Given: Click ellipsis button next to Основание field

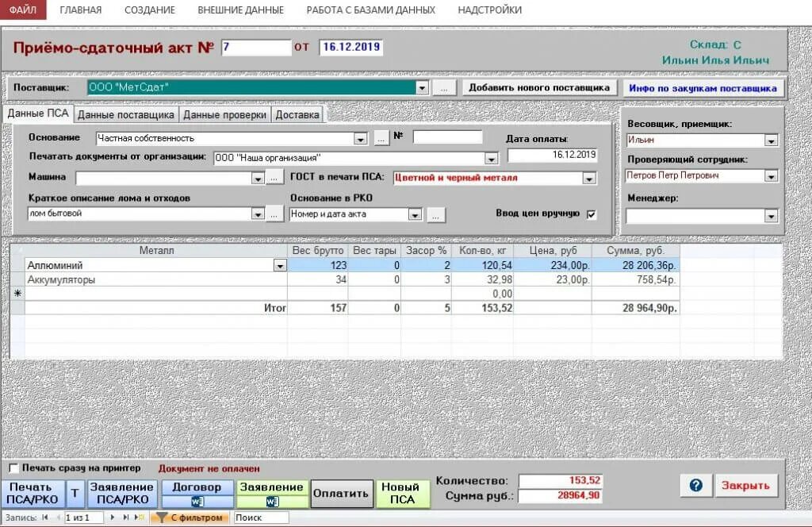Looking at the screenshot, I should pos(381,138).
